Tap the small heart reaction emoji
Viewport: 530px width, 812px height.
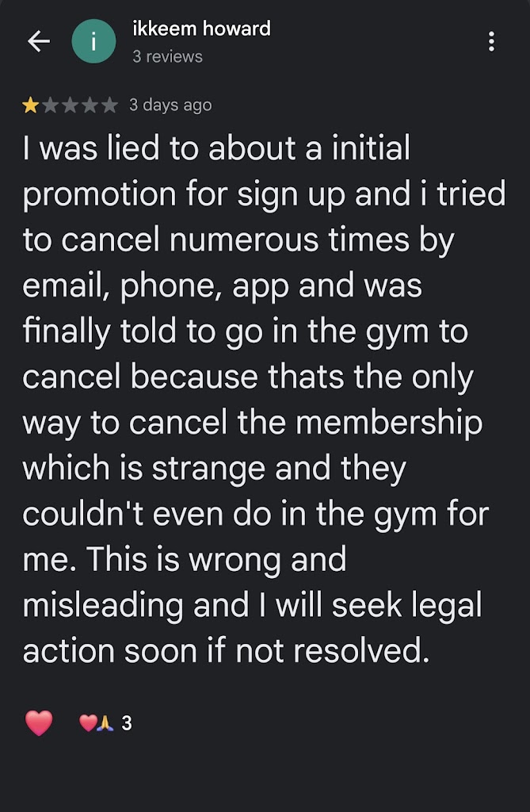tap(87, 723)
